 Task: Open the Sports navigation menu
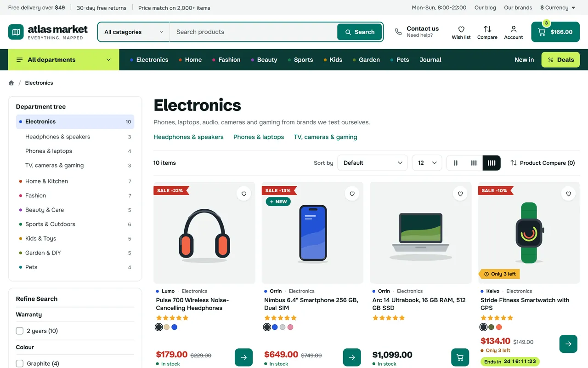click(300, 60)
